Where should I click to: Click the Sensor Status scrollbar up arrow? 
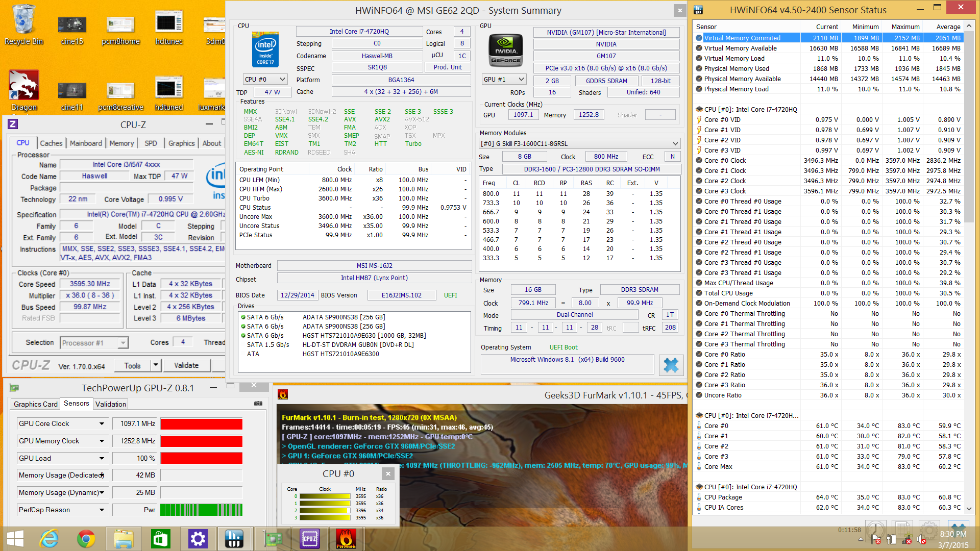(969, 26)
